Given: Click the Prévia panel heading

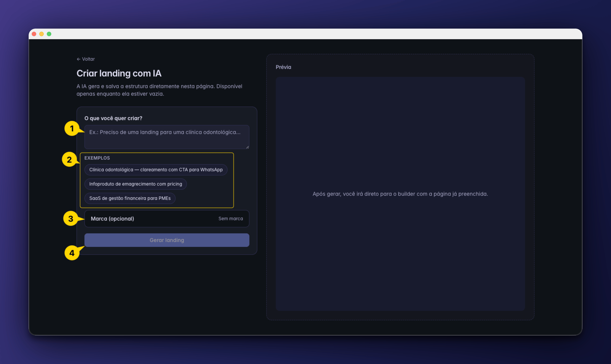Looking at the screenshot, I should pyautogui.click(x=283, y=67).
